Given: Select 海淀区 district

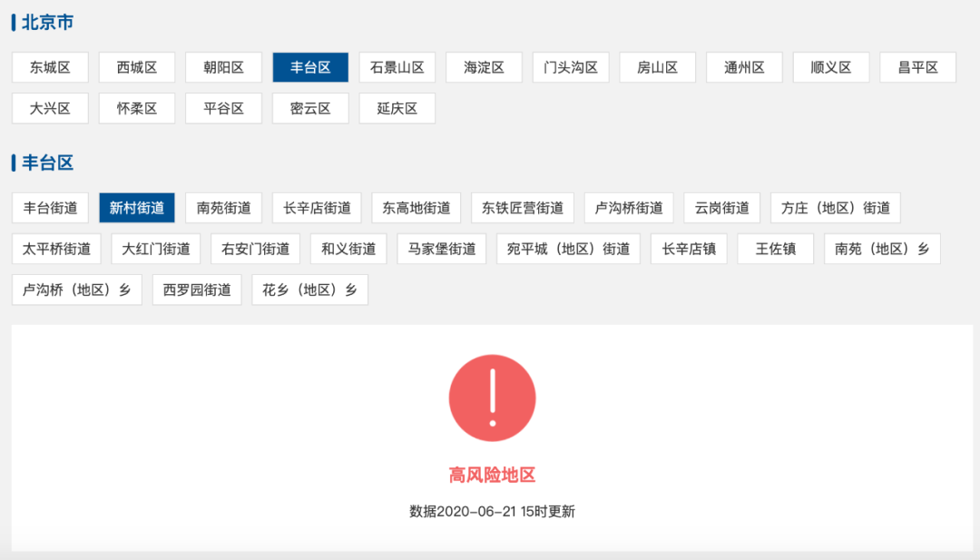Looking at the screenshot, I should 483,67.
